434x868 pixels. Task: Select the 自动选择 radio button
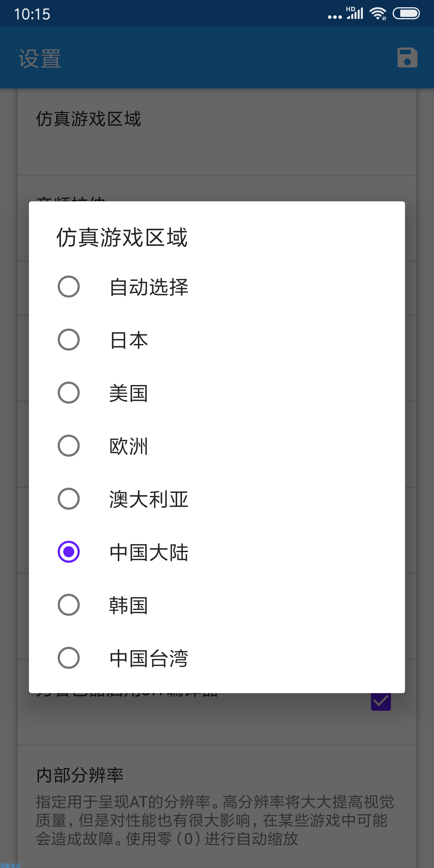[x=69, y=287]
